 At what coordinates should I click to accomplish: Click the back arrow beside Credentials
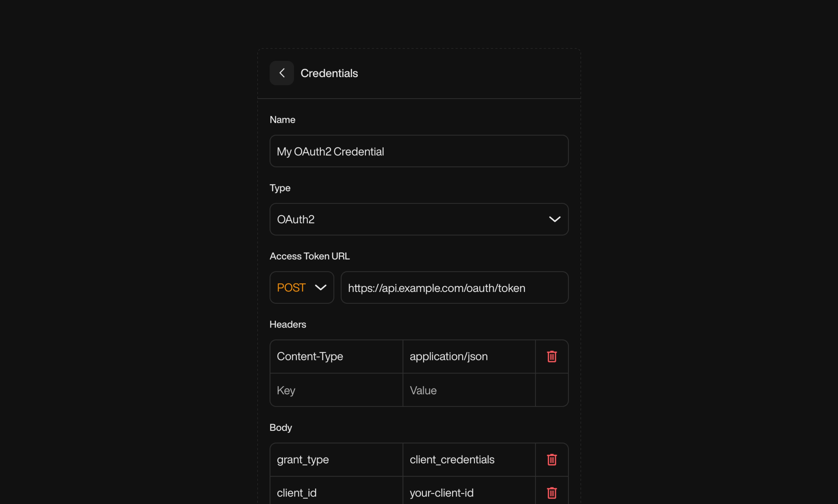click(282, 73)
